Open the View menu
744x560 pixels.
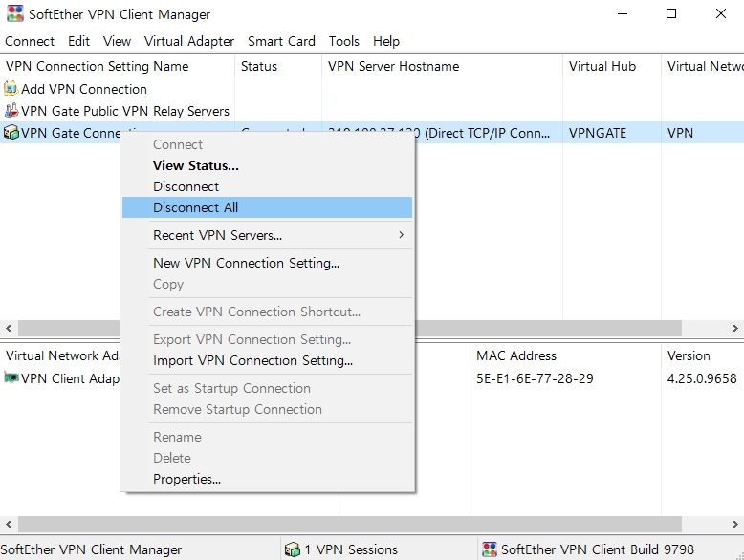click(117, 41)
